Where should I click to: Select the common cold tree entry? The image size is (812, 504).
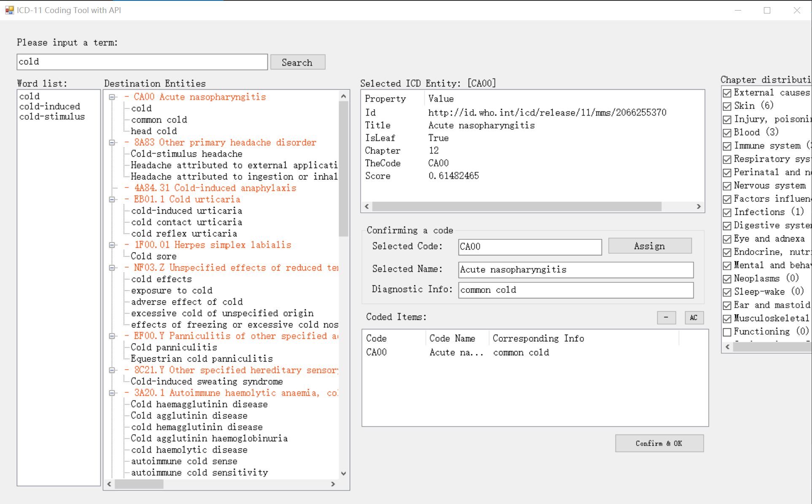point(159,120)
